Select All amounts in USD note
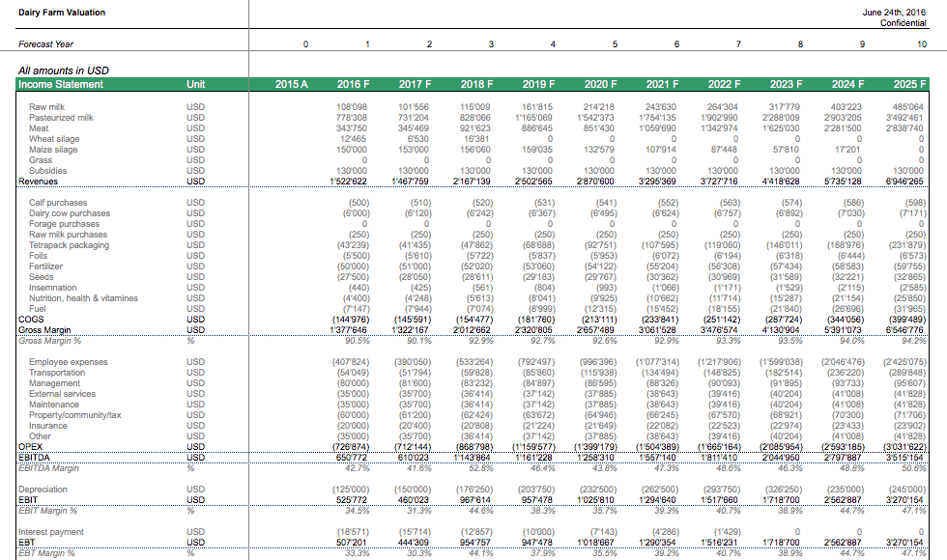 (x=64, y=70)
